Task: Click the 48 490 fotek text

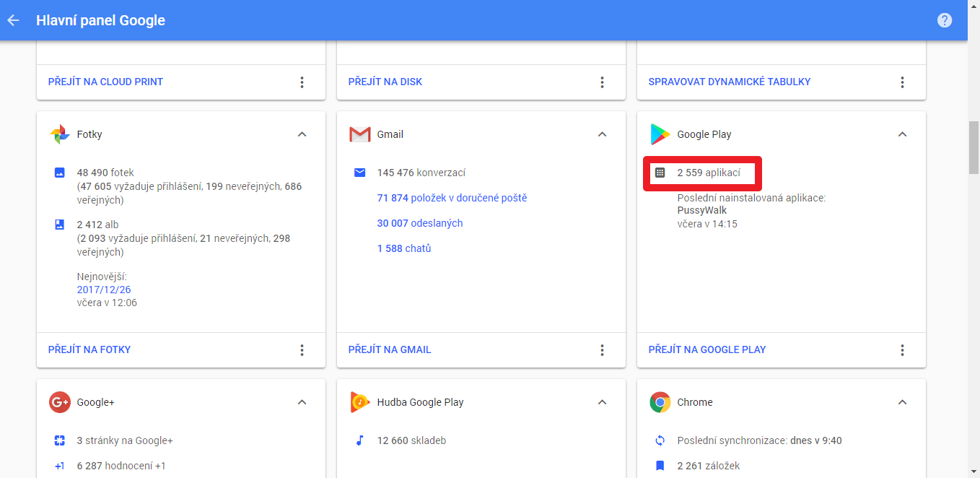Action: coord(105,173)
